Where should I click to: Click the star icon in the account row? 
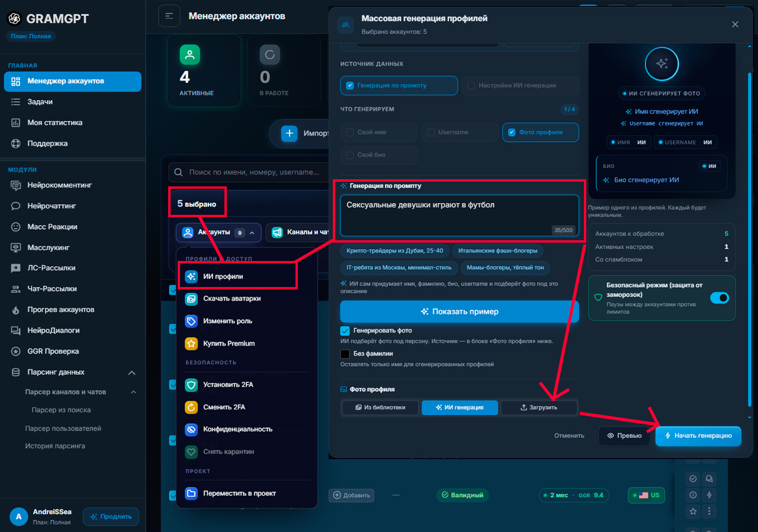coord(693,511)
